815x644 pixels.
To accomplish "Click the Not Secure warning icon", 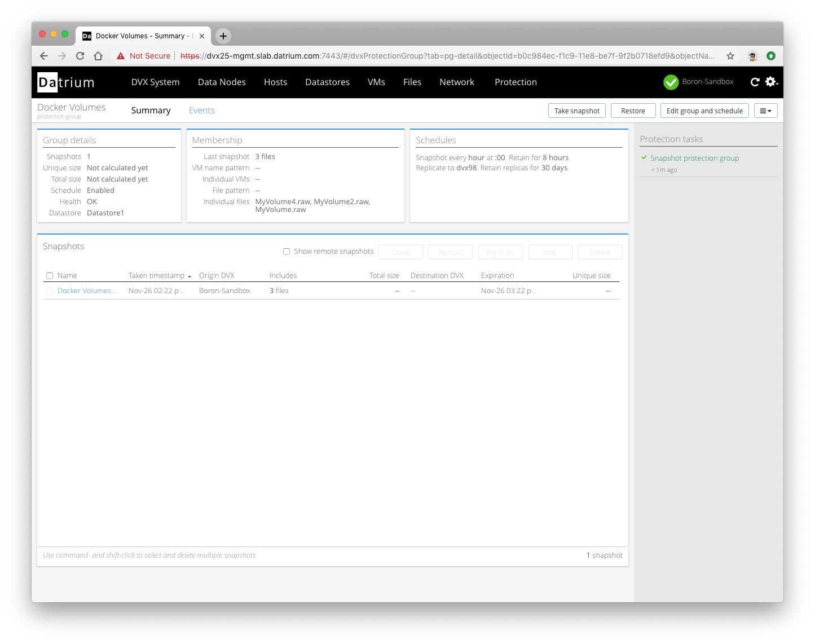I will (x=121, y=56).
